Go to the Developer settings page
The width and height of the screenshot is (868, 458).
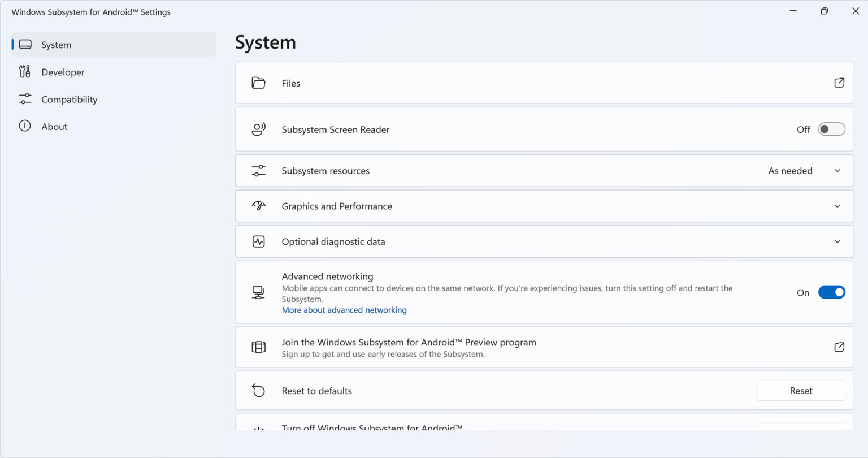63,72
